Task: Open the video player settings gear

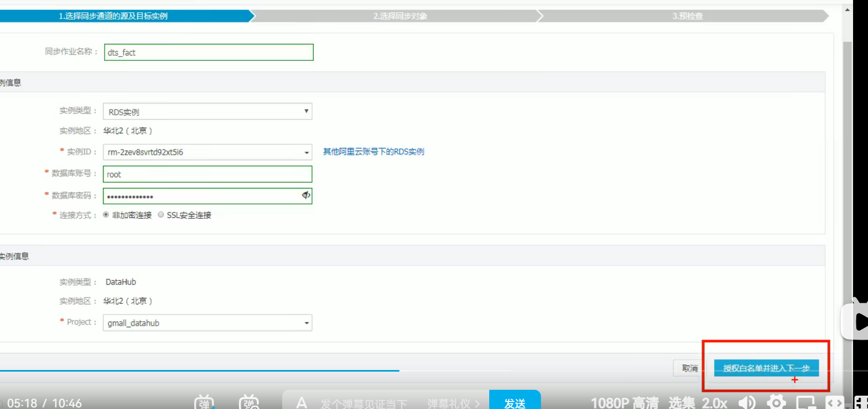Action: pos(776,402)
